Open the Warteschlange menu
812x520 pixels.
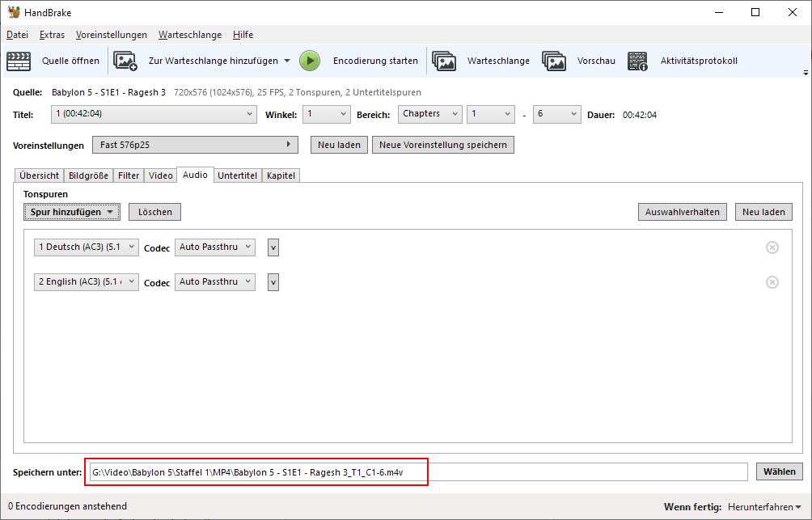(x=190, y=35)
